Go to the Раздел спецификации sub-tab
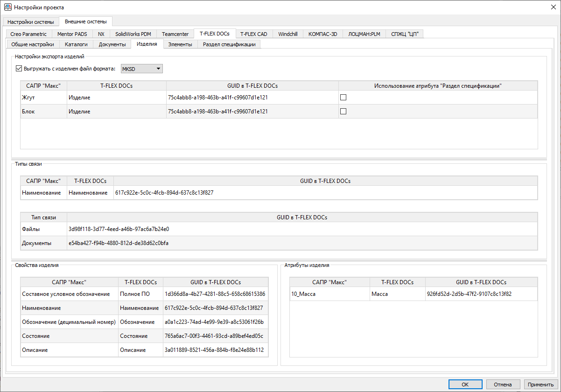The image size is (561, 392). coord(229,44)
